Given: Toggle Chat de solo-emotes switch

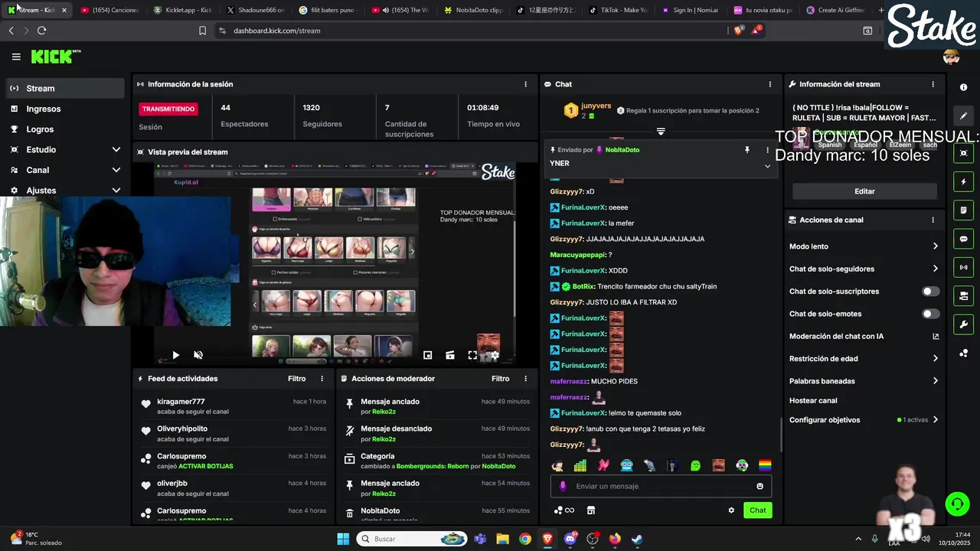Looking at the screenshot, I should click(930, 314).
